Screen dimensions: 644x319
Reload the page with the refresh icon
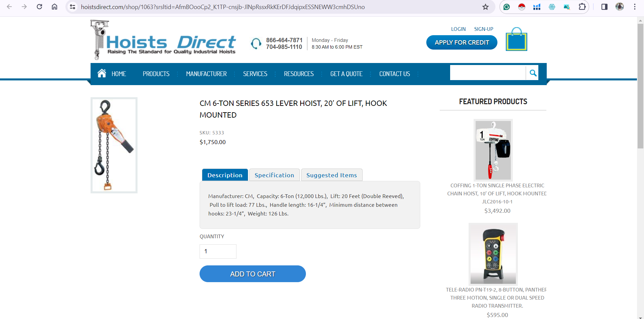39,7
